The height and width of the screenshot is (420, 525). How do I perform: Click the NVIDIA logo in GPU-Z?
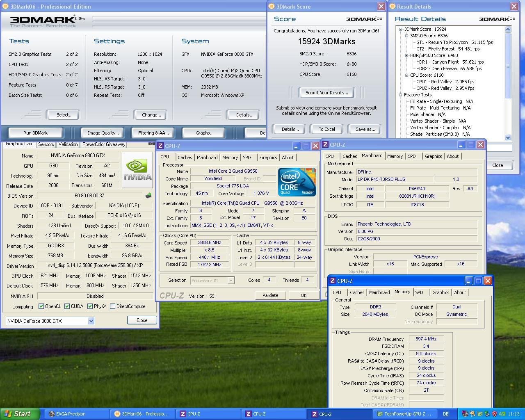(137, 170)
